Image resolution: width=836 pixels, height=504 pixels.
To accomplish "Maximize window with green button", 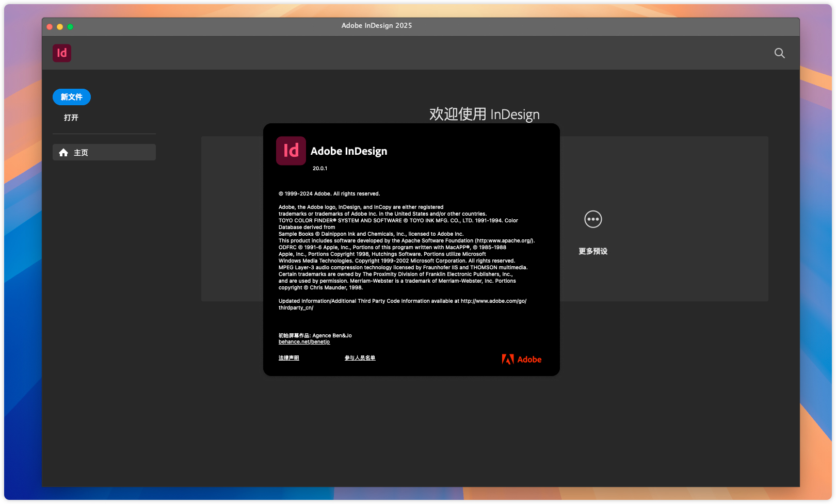I will (x=70, y=27).
